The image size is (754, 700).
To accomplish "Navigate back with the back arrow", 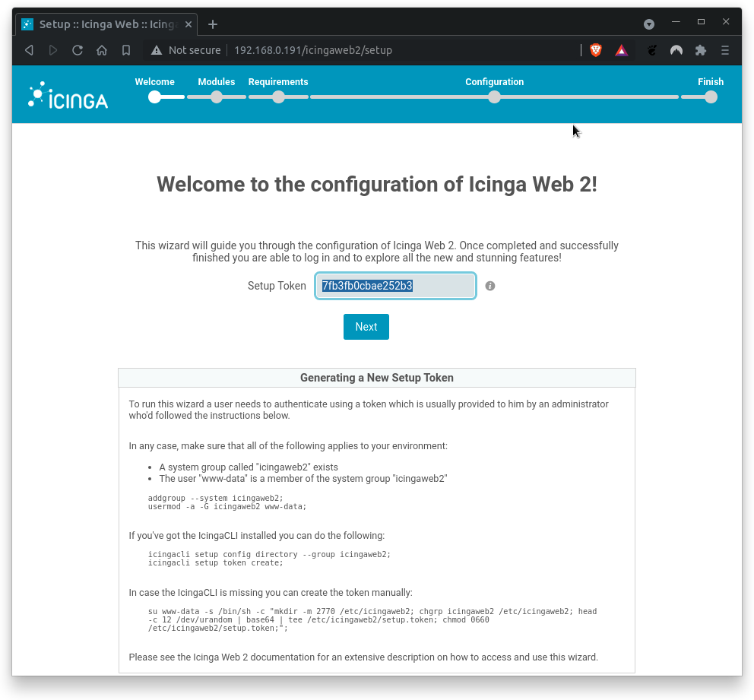I will (29, 50).
